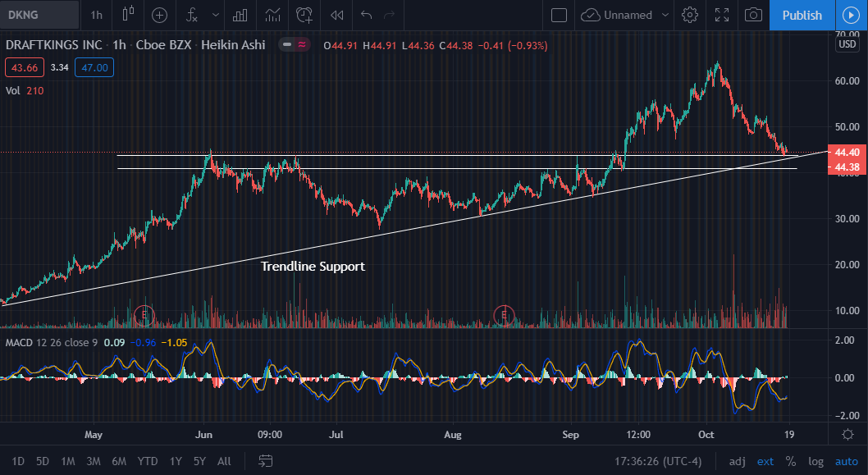868x475 pixels.
Task: Enter fullscreen mode
Action: [722, 15]
